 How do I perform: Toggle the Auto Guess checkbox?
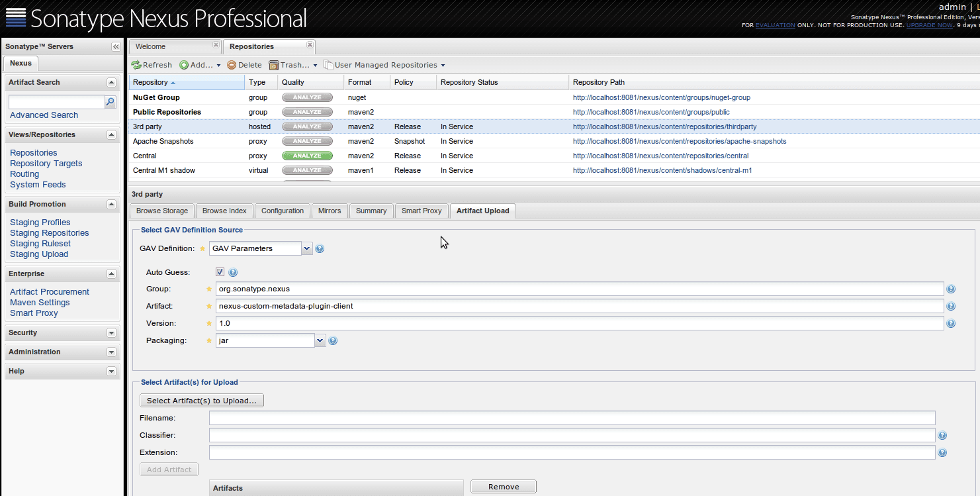pos(220,272)
